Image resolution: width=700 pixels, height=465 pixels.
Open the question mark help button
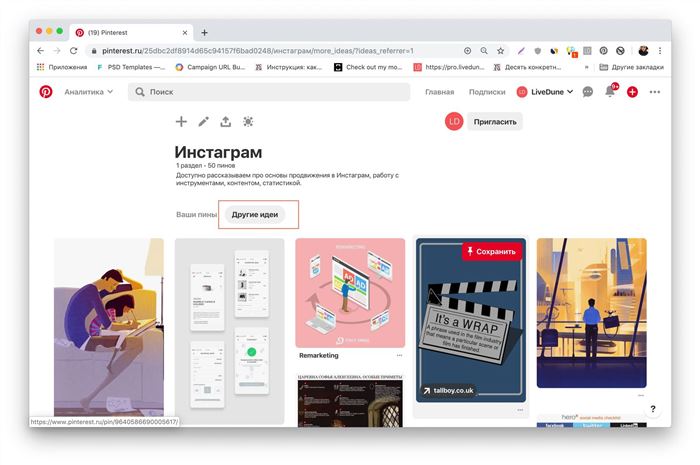click(x=653, y=409)
